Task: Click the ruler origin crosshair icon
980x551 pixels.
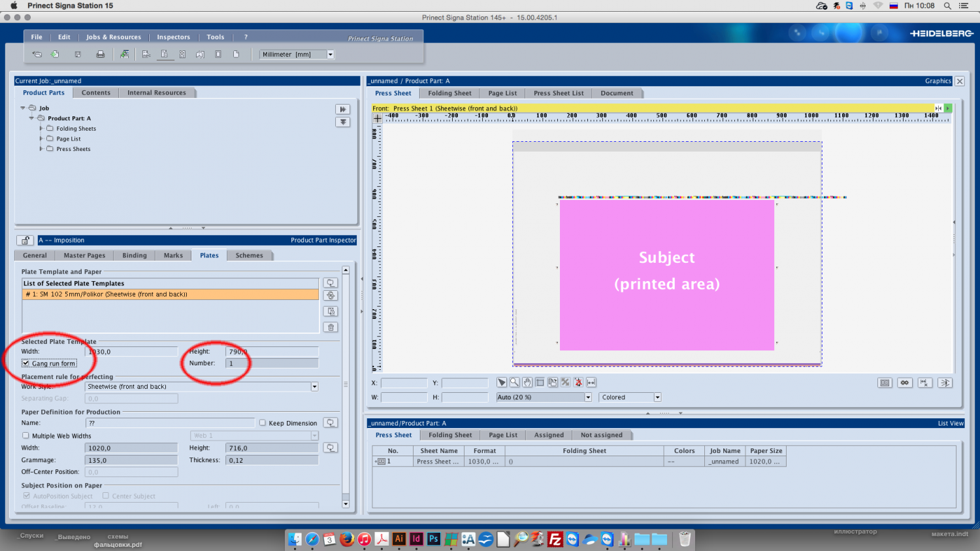Action: (x=377, y=118)
